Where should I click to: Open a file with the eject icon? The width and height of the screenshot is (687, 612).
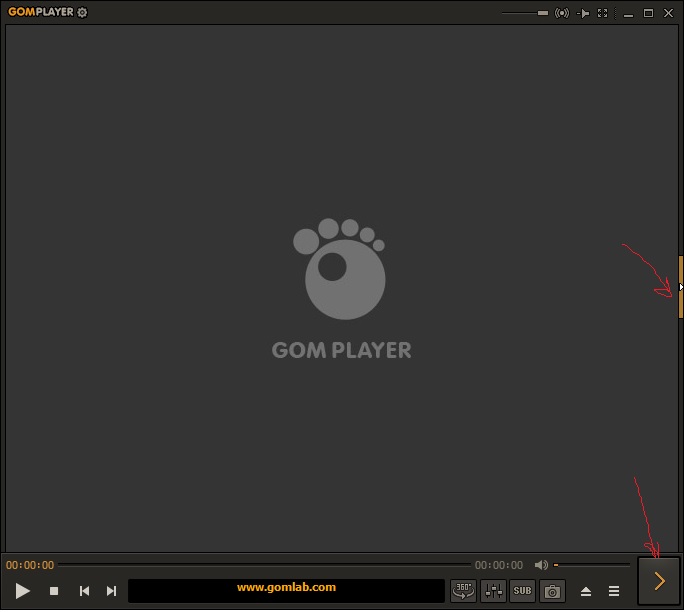click(x=588, y=594)
